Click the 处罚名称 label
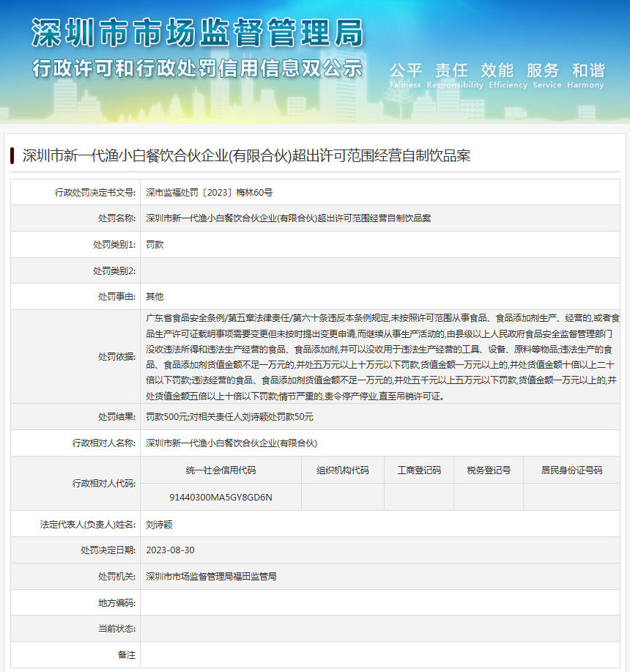630x672 pixels. click(x=116, y=218)
